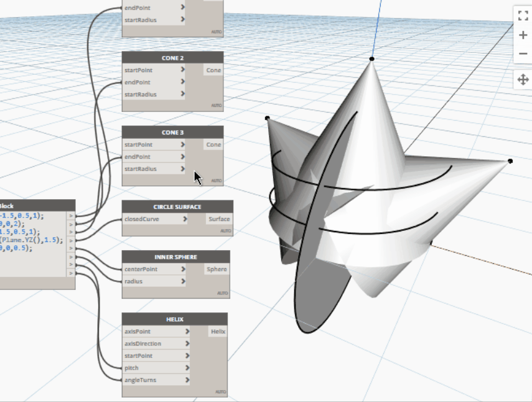Open the AUTO lacing menu on CIRCLE SURFACE
Image resolution: width=532 pixels, height=402 pixels.
click(x=226, y=231)
